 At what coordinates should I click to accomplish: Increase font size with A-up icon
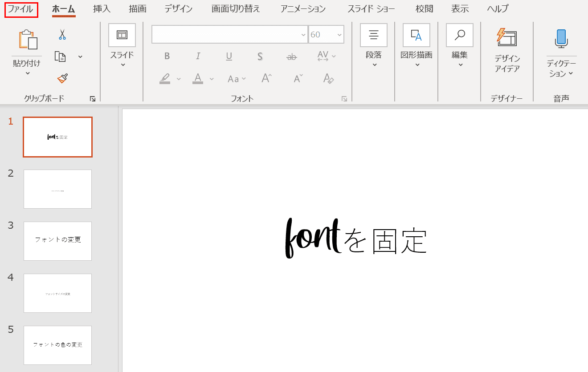266,79
